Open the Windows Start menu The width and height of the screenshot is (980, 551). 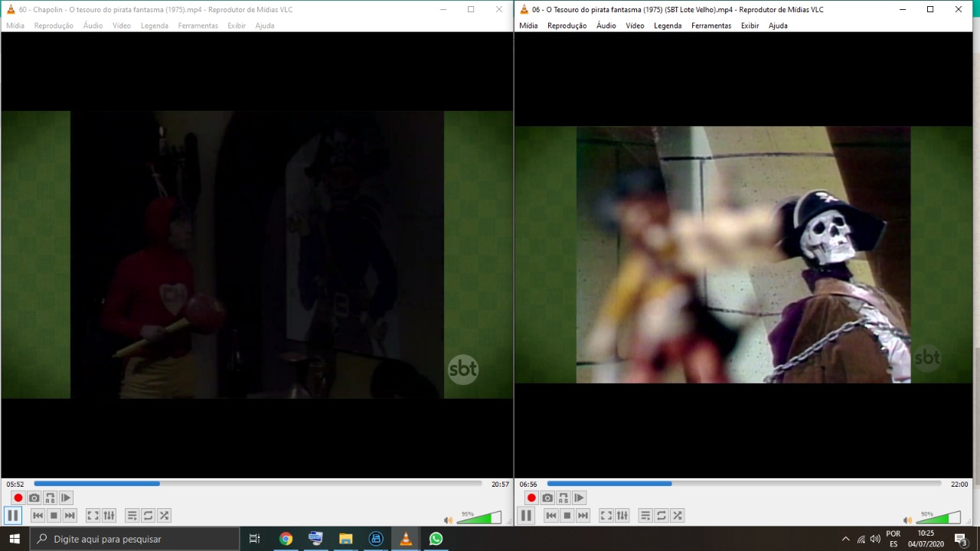click(x=15, y=539)
